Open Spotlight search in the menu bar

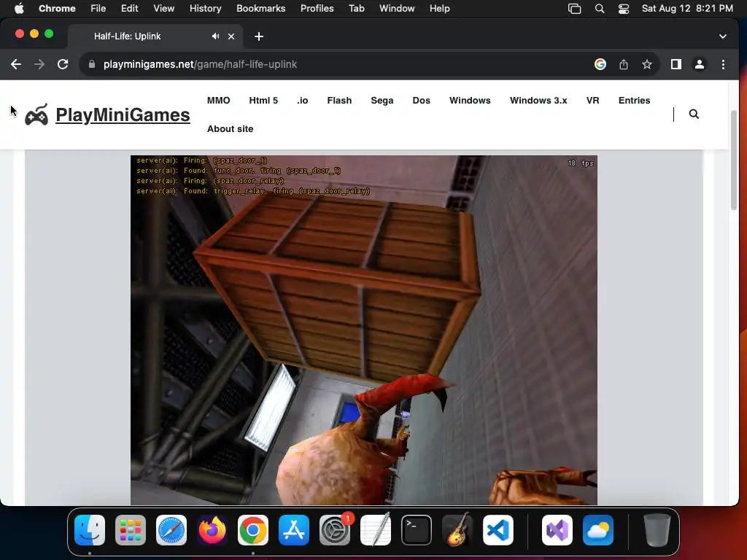click(600, 9)
